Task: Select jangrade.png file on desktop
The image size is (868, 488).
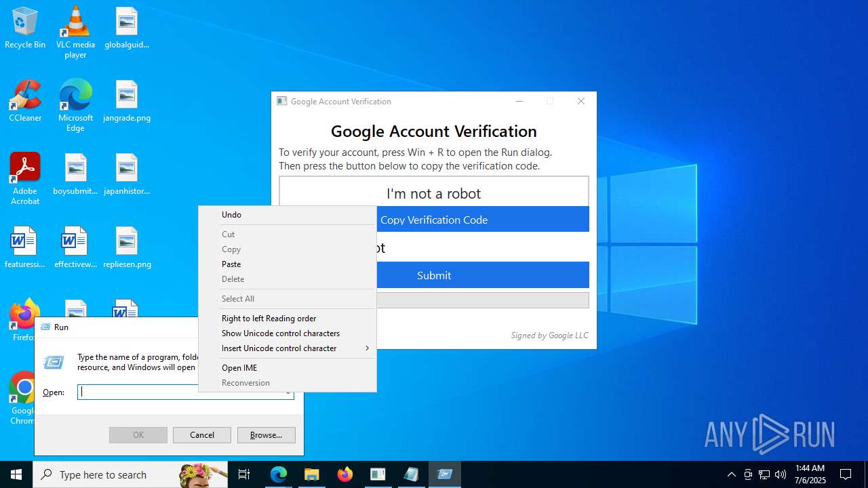Action: 127,102
